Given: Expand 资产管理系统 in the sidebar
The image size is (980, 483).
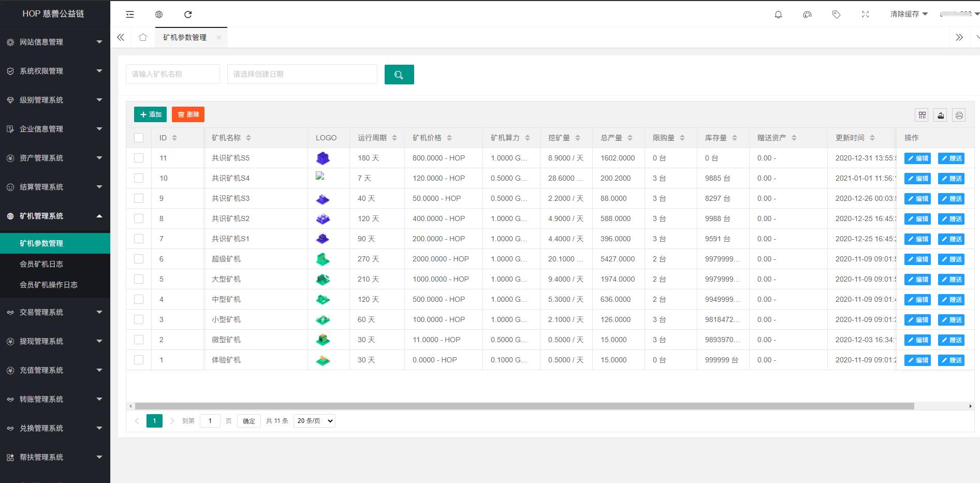Looking at the screenshot, I should point(55,158).
